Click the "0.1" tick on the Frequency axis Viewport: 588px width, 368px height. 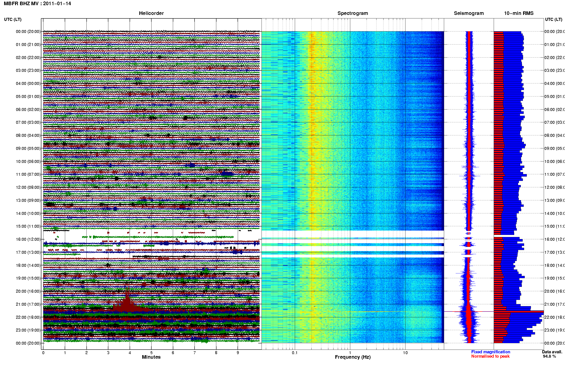click(295, 353)
